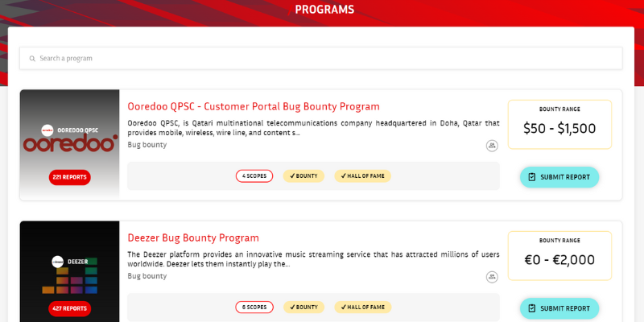Click clipboard icon in Deezer Submit Report button
The image size is (644, 322).
point(532,308)
